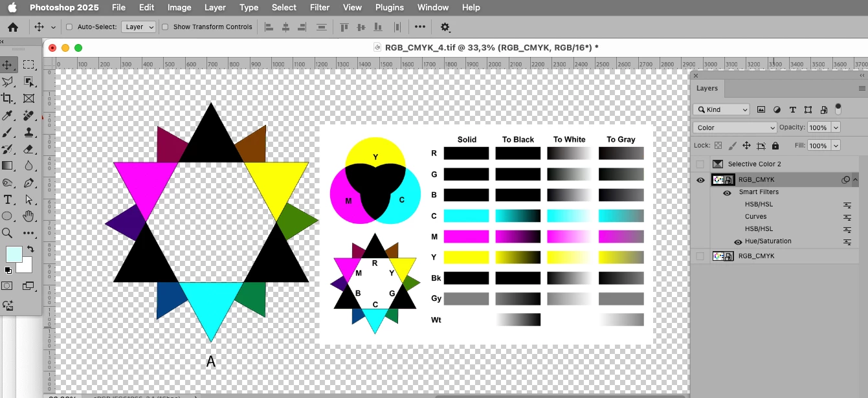Viewport: 868px width, 398px height.
Task: Select the Path Selection arrow tool
Action: click(28, 199)
